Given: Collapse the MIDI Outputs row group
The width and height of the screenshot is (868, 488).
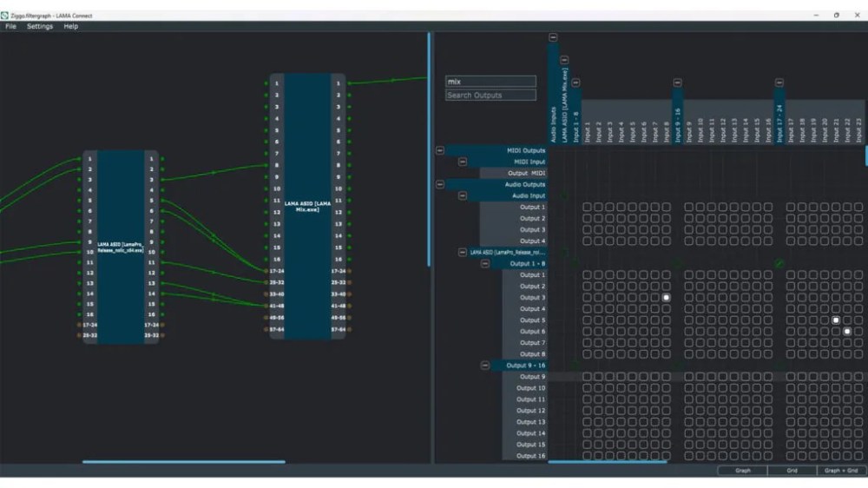Looking at the screenshot, I should tap(440, 150).
